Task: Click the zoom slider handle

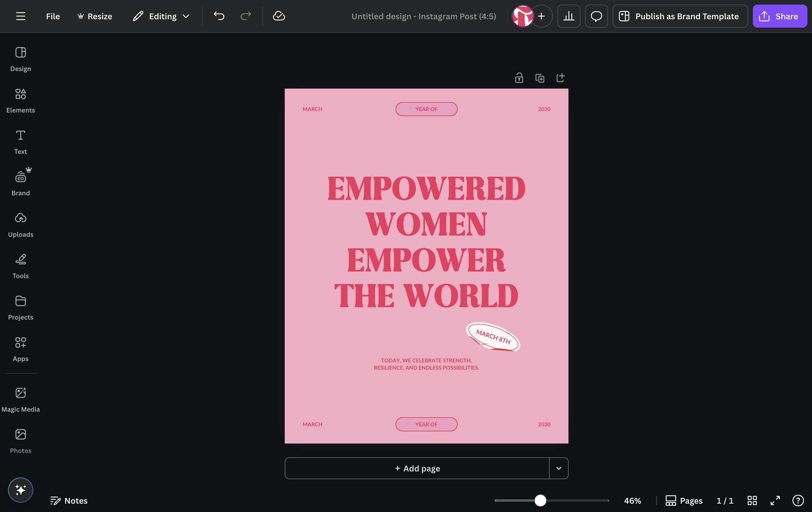Action: pyautogui.click(x=540, y=500)
